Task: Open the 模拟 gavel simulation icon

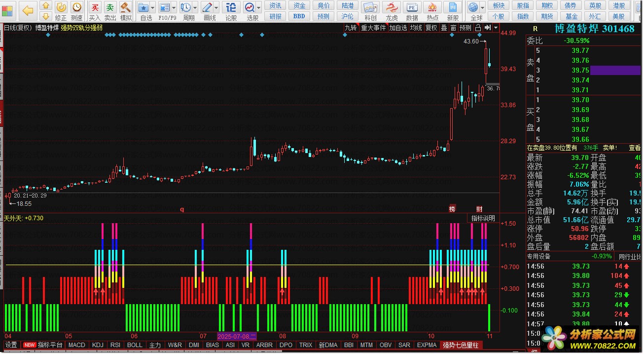Action: [126, 11]
